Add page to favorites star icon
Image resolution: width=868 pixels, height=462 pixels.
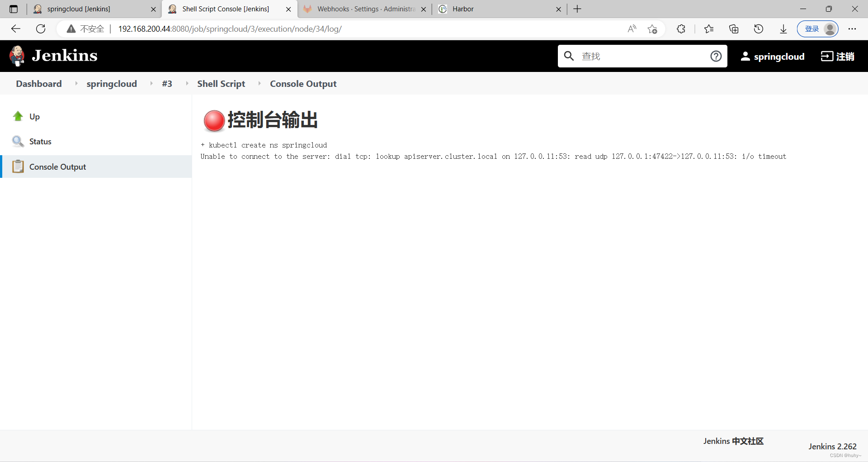point(652,29)
